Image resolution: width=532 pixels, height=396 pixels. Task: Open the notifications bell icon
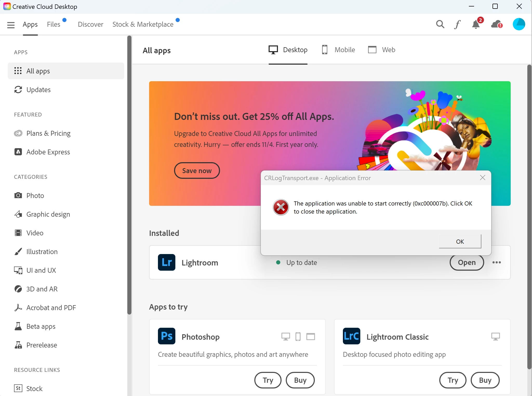[x=476, y=24]
